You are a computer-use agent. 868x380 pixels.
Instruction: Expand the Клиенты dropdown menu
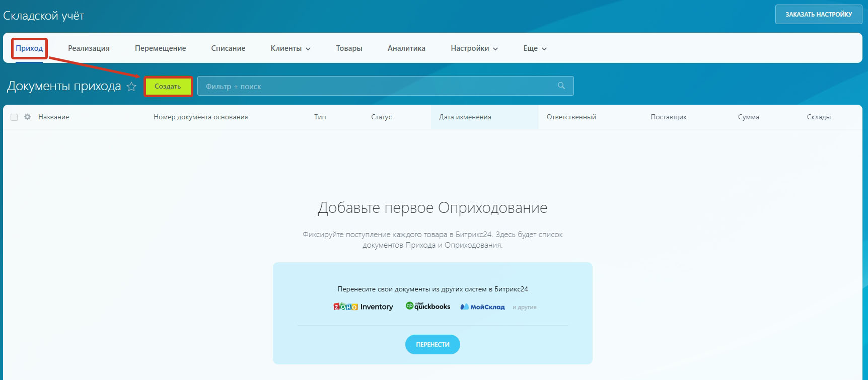(291, 48)
